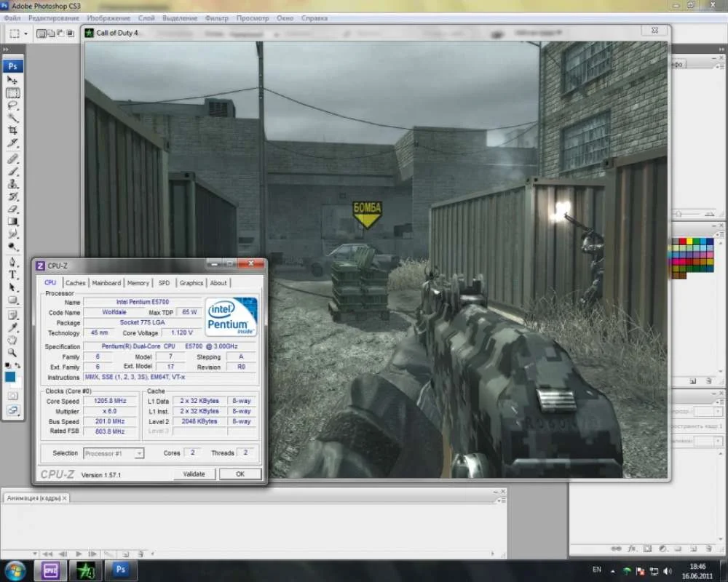Image resolution: width=728 pixels, height=582 pixels.
Task: Go to next animation frame
Action: point(92,554)
